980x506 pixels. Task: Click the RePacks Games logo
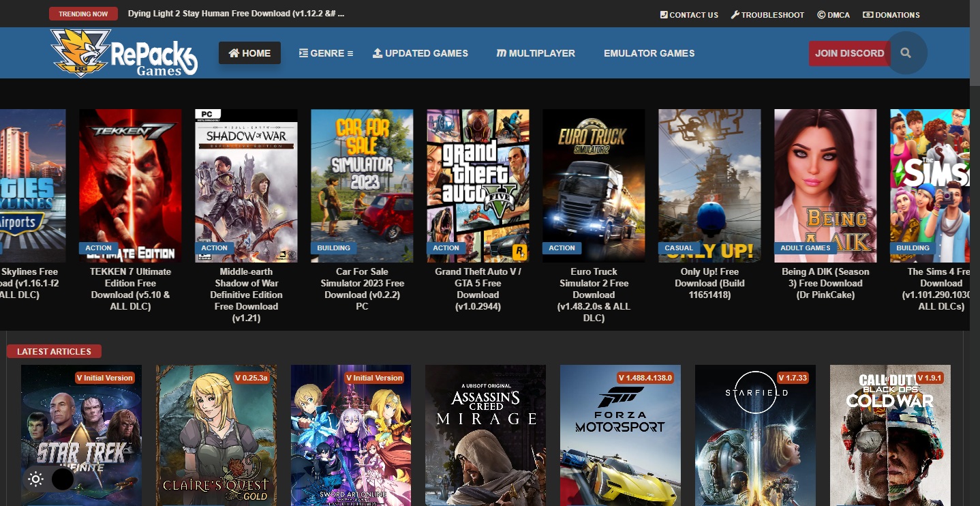124,53
